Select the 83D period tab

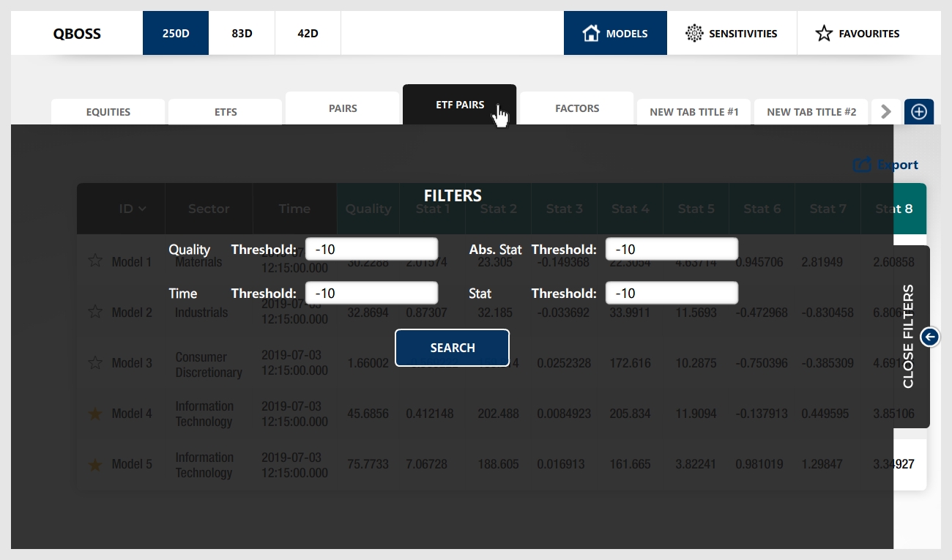(242, 33)
